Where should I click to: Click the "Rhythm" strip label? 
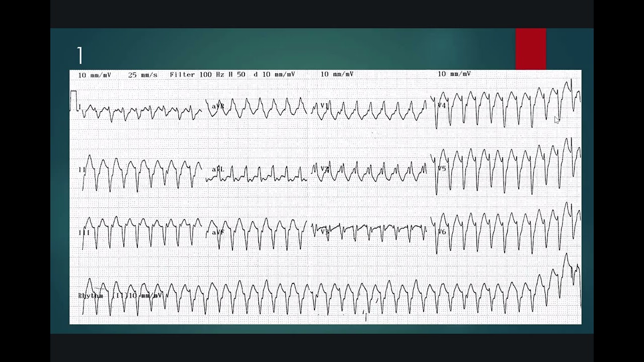tap(91, 296)
